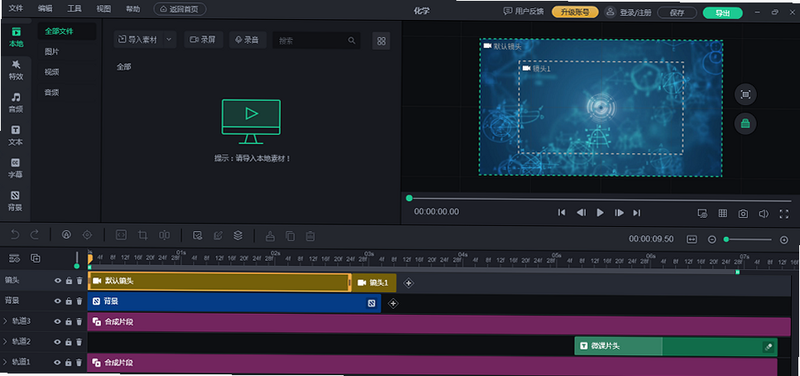The width and height of the screenshot is (800, 376).
Task: Click the preview playback progress bar handle
Action: 409,198
